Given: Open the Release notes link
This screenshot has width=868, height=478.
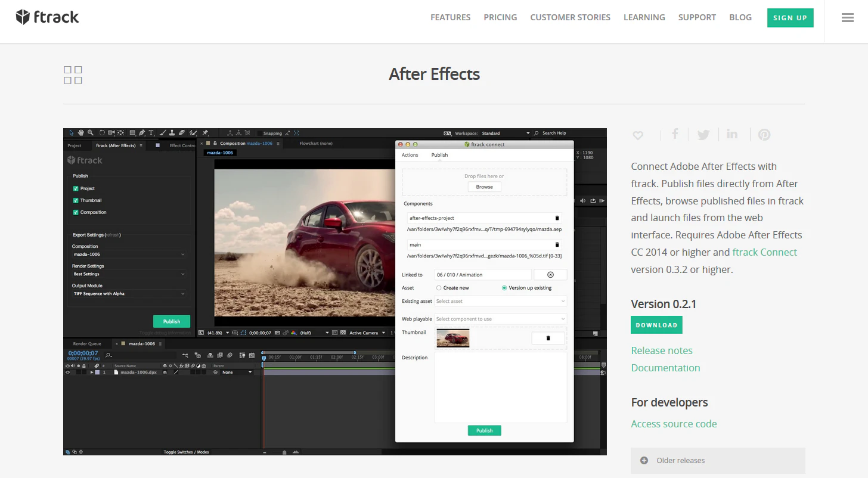Looking at the screenshot, I should tap(662, 350).
